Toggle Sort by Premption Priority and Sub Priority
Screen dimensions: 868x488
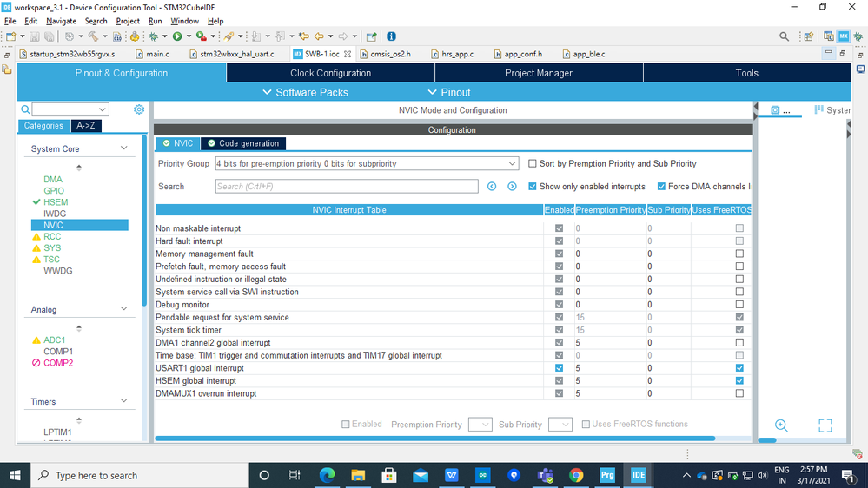pos(533,164)
